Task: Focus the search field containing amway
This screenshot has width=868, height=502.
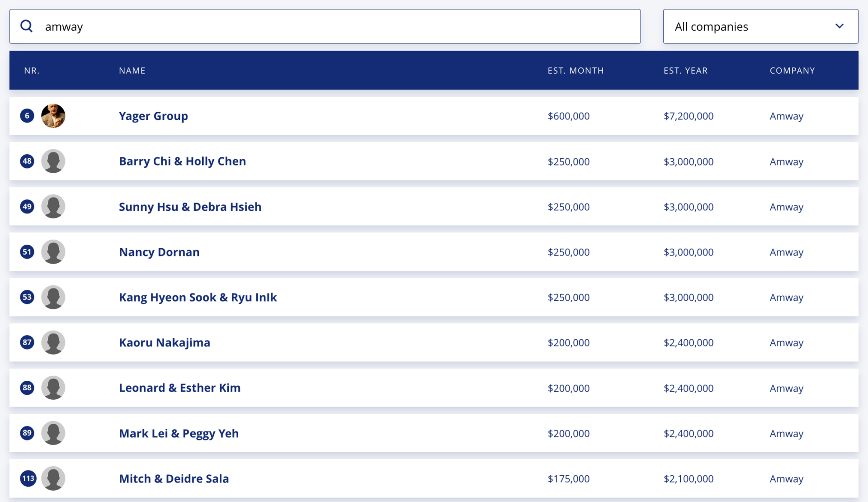Action: pos(325,26)
